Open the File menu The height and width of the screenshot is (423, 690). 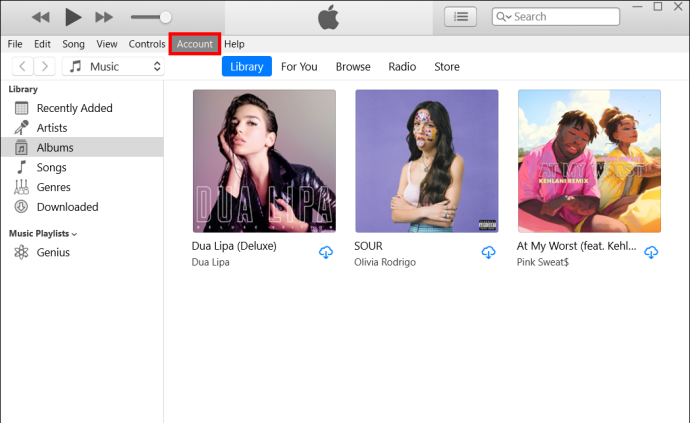click(15, 44)
